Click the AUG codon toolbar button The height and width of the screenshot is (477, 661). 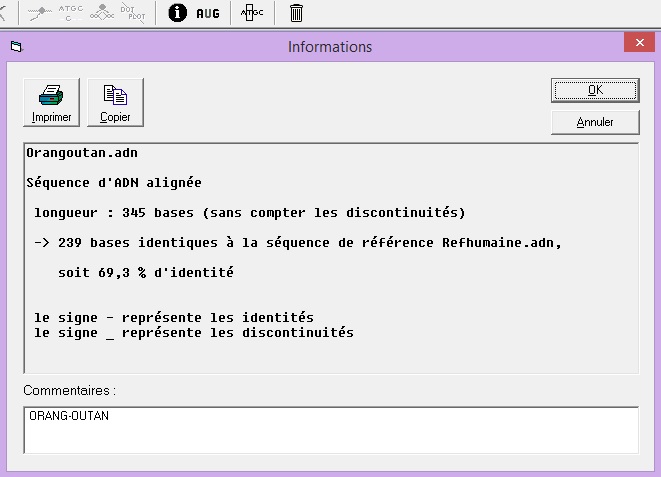pos(208,13)
